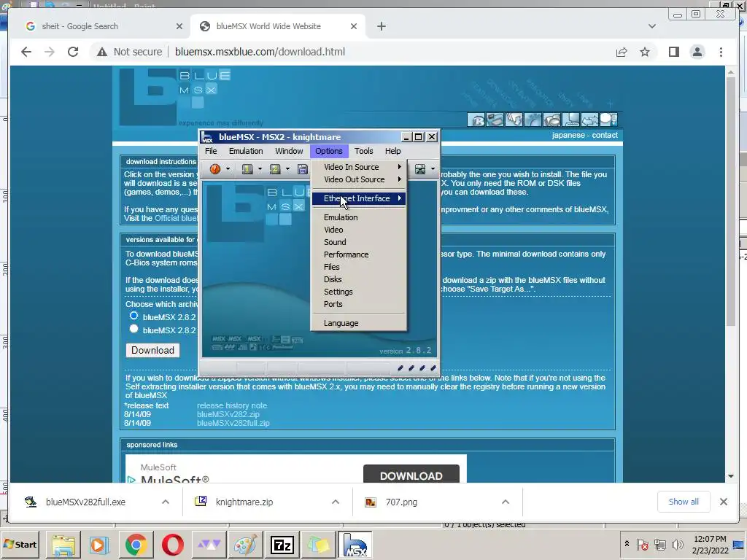Select the second blueMSX 2.8.2 radio button
The height and width of the screenshot is (560, 747).
point(134,329)
